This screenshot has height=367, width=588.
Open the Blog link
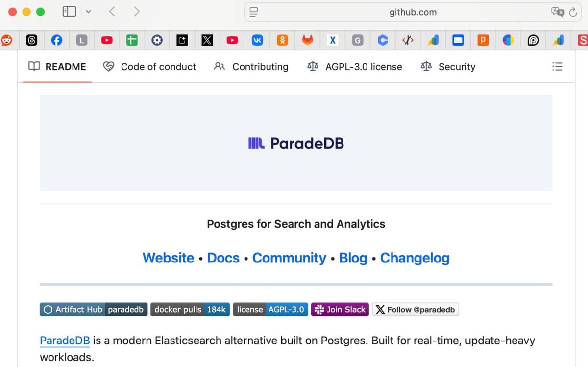pyautogui.click(x=353, y=258)
